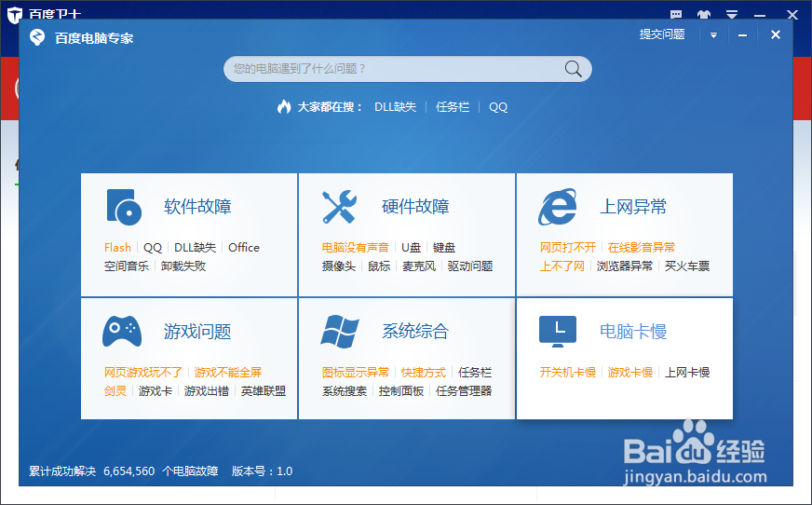Open the main menu in Baidu Guard title bar
Viewport: 812px width, 505px height.
(x=732, y=15)
